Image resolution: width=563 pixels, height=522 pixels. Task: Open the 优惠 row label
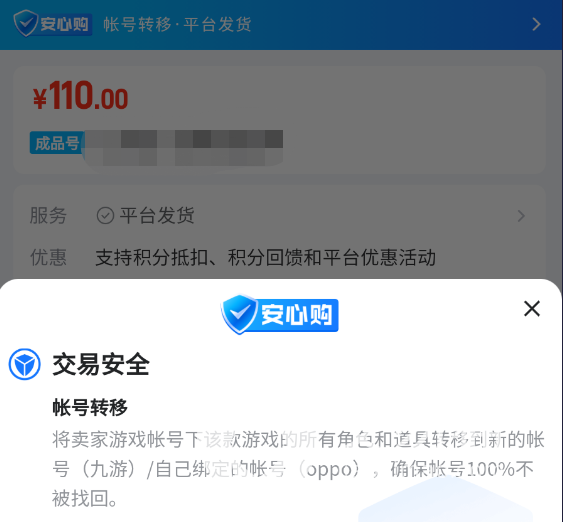point(48,257)
